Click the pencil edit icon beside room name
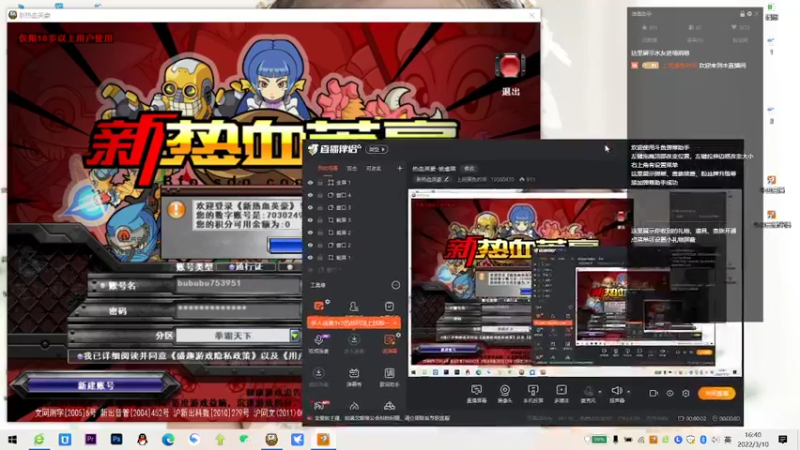This screenshot has width=800, height=450. [x=446, y=180]
